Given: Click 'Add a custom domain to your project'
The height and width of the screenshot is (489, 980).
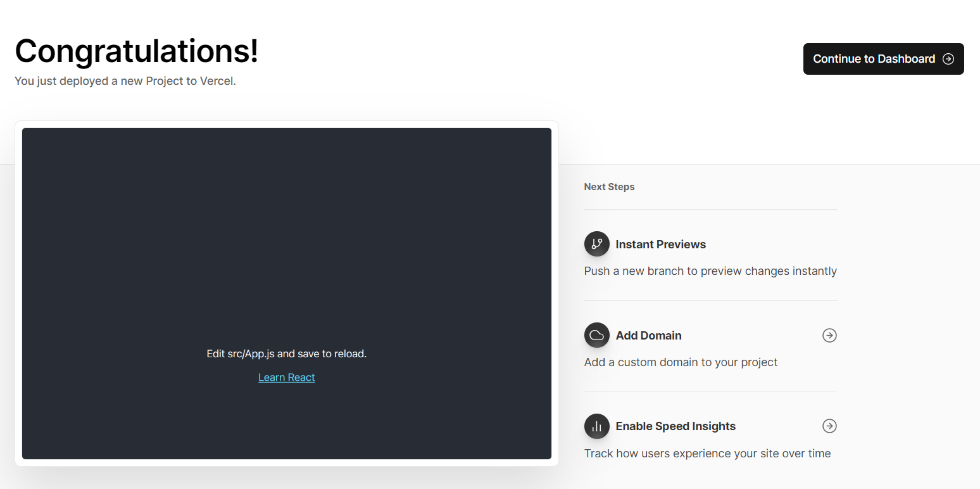Looking at the screenshot, I should pyautogui.click(x=681, y=362).
